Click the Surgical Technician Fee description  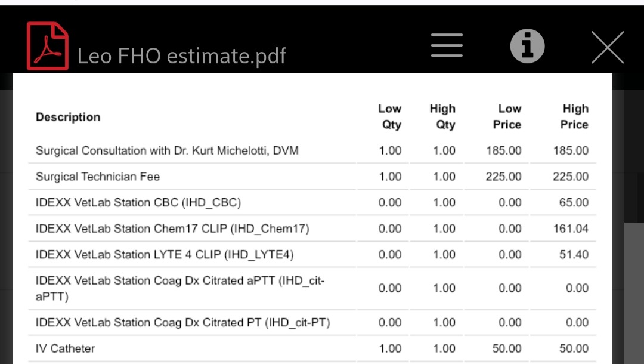coord(98,177)
